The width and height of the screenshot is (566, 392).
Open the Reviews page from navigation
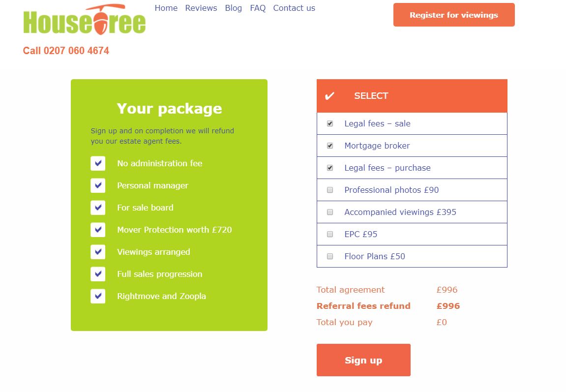[201, 8]
